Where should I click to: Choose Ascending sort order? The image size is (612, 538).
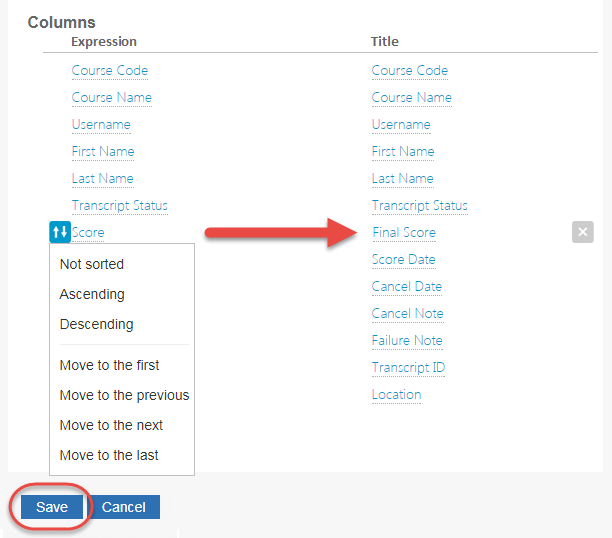(x=92, y=294)
